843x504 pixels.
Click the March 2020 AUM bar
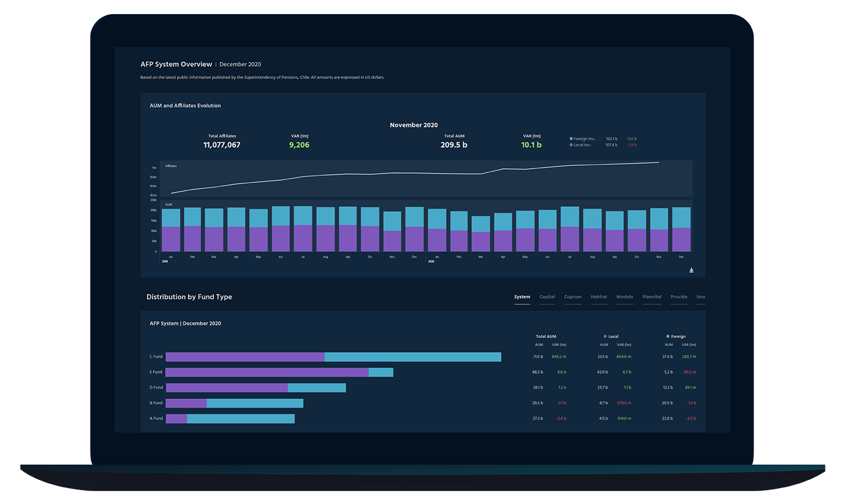(x=481, y=234)
